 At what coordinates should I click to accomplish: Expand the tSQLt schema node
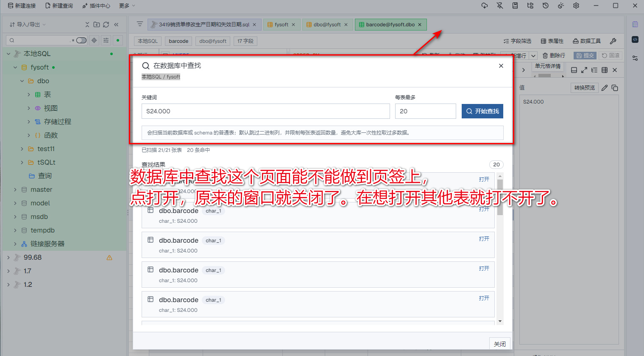pyautogui.click(x=22, y=163)
